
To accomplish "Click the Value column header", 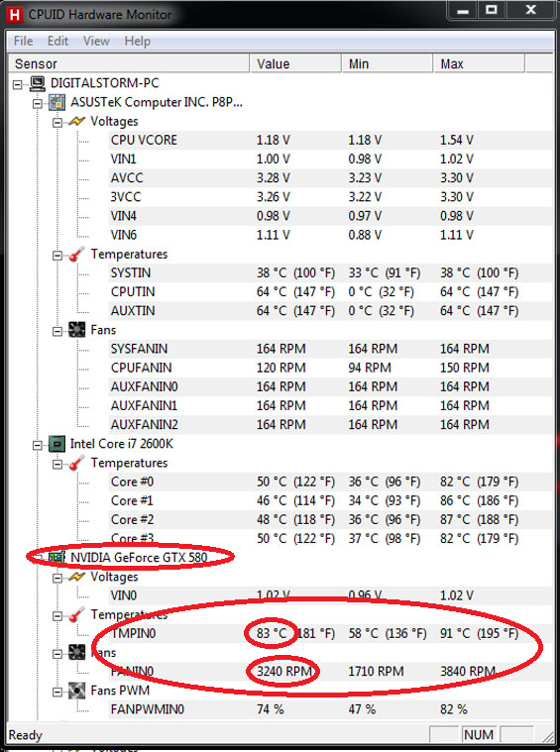I will pos(295,63).
